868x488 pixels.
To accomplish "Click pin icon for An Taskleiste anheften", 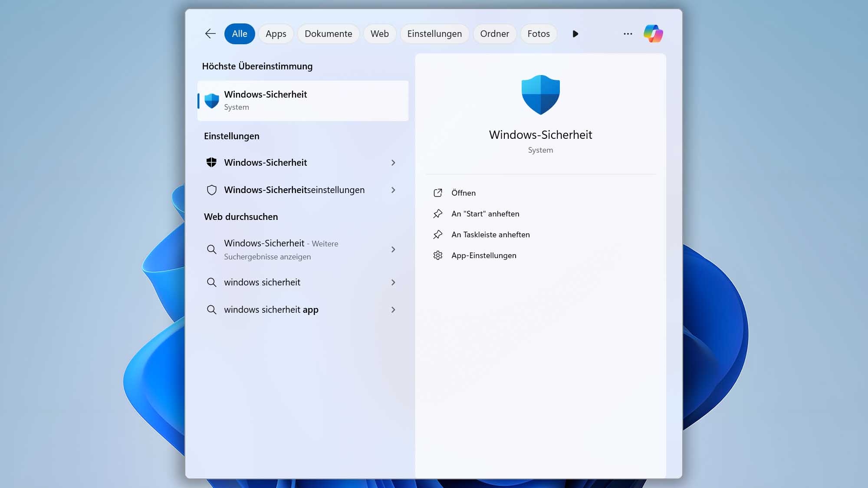I will pyautogui.click(x=438, y=235).
